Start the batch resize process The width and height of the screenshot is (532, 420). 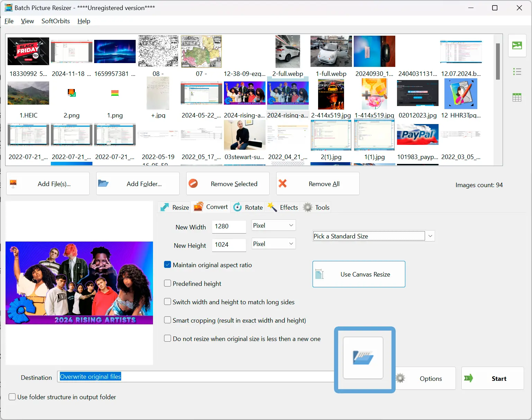[492, 378]
